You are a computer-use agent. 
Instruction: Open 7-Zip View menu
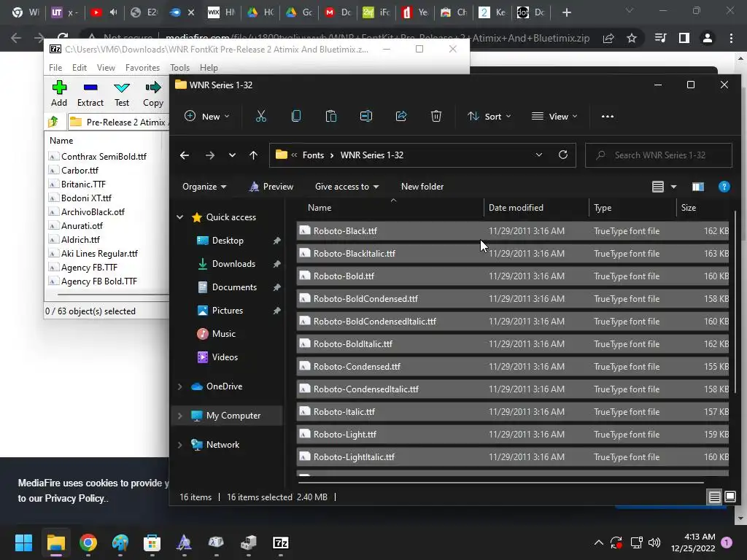pyautogui.click(x=106, y=68)
